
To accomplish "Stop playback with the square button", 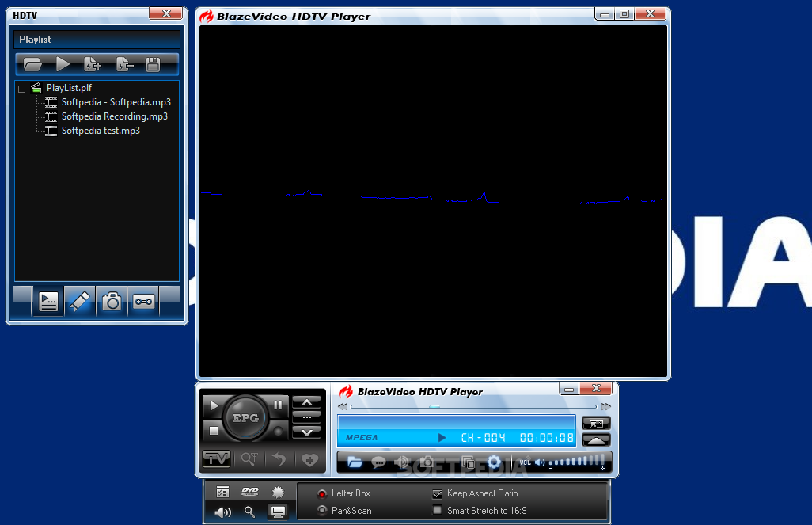I will 214,430.
